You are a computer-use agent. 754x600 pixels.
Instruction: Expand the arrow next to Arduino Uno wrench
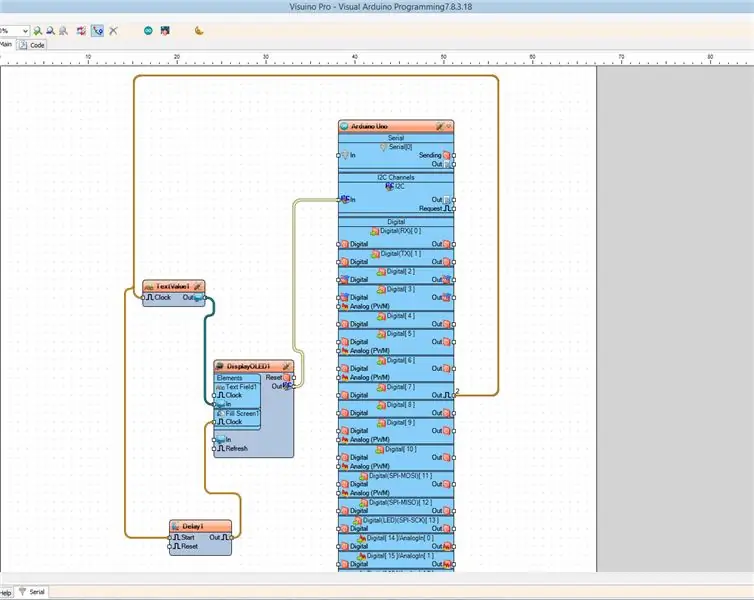pyautogui.click(x=449, y=126)
